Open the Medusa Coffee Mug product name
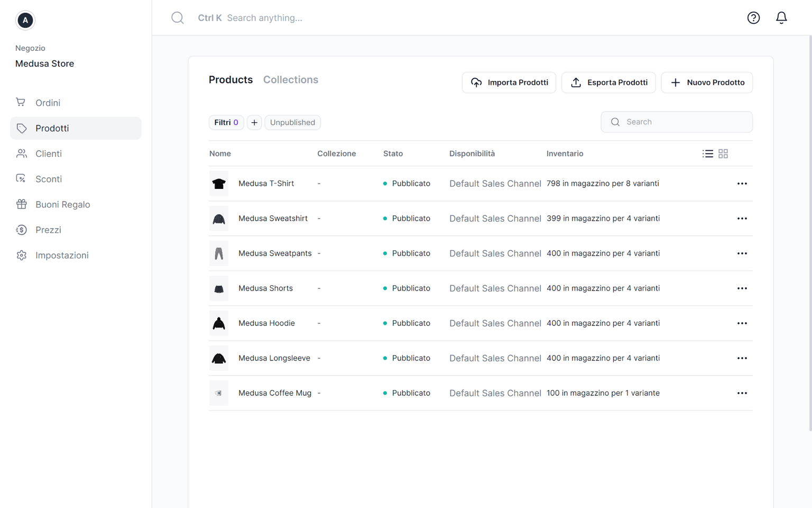The image size is (812, 508). [275, 393]
